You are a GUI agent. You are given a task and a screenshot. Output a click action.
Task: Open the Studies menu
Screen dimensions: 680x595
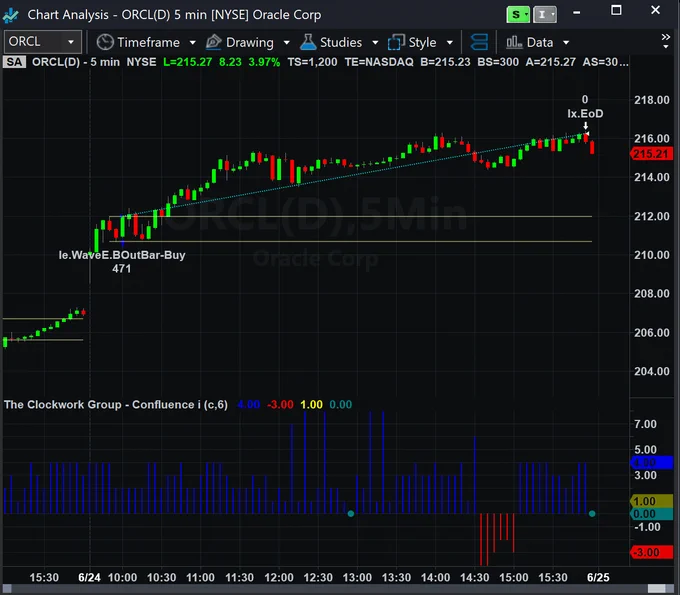(341, 42)
